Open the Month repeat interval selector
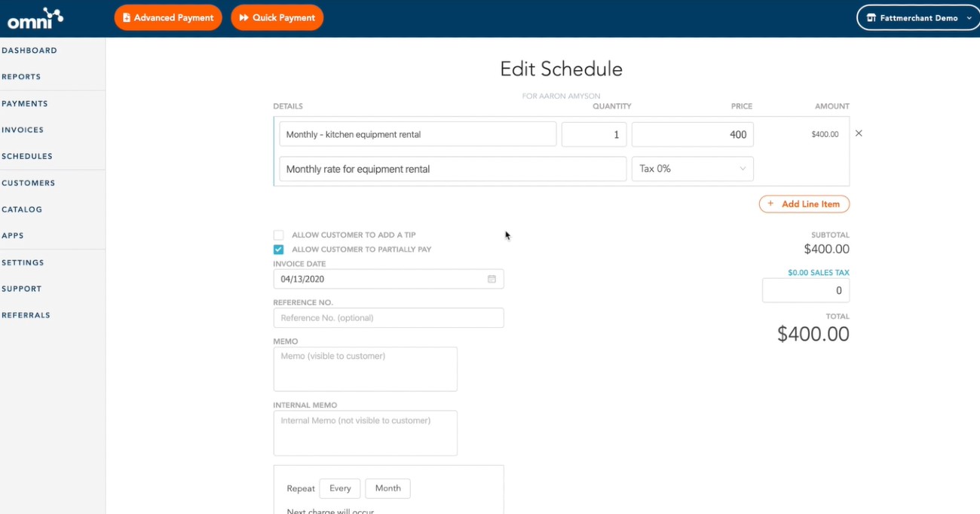Image resolution: width=980 pixels, height=514 pixels. pyautogui.click(x=388, y=488)
